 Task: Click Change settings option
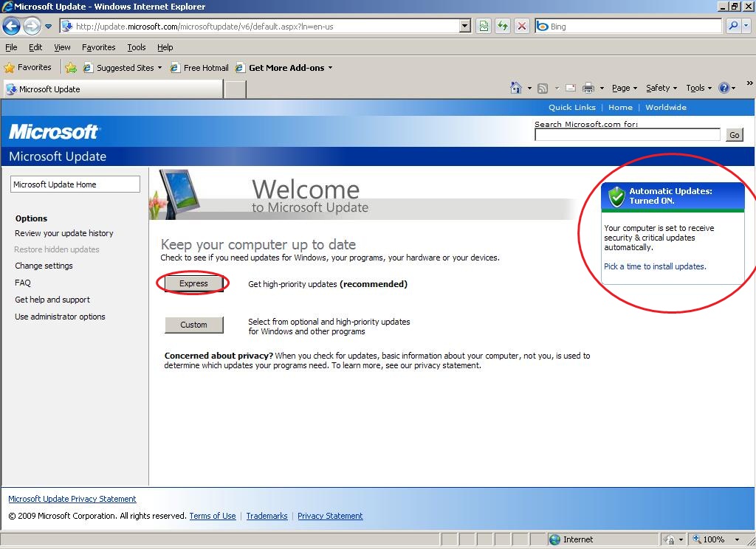(x=44, y=266)
